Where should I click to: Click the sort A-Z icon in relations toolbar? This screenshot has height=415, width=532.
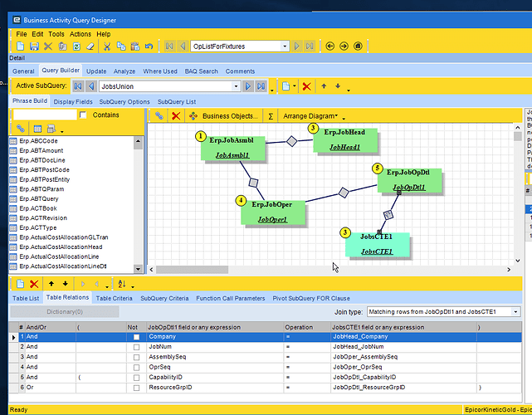coord(122,284)
